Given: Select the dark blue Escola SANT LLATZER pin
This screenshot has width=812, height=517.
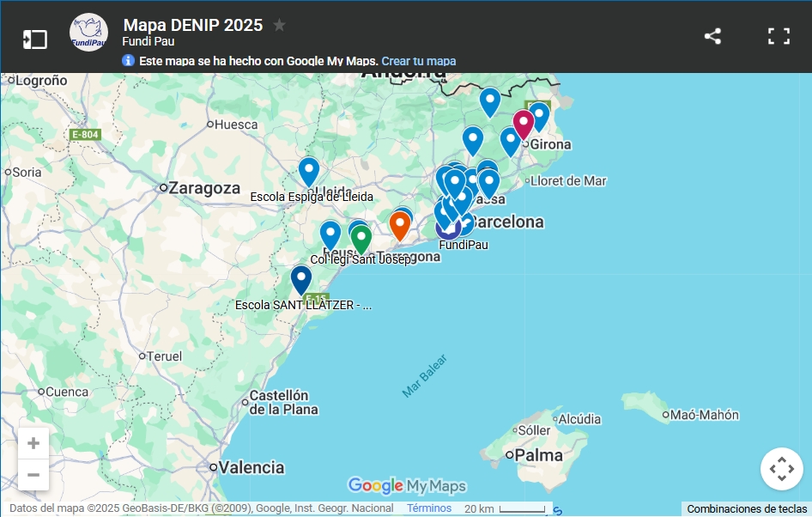Looking at the screenshot, I should (x=300, y=279).
